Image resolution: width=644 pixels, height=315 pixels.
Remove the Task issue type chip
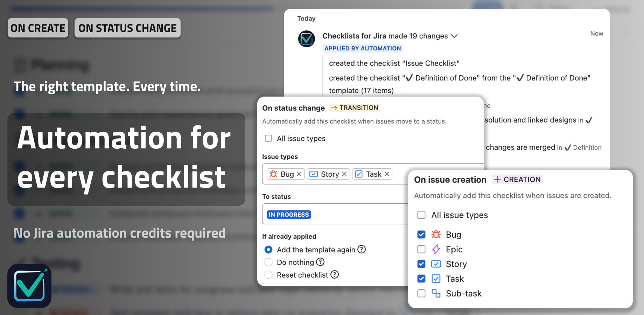click(x=387, y=174)
